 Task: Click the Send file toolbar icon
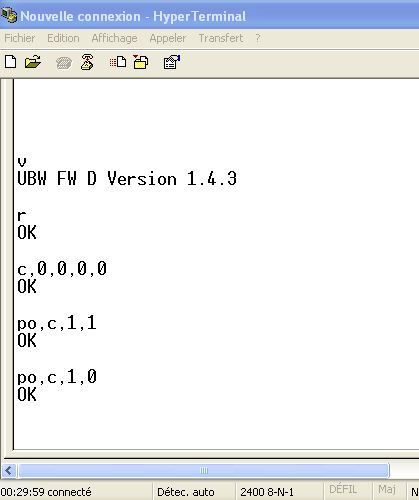(x=118, y=62)
